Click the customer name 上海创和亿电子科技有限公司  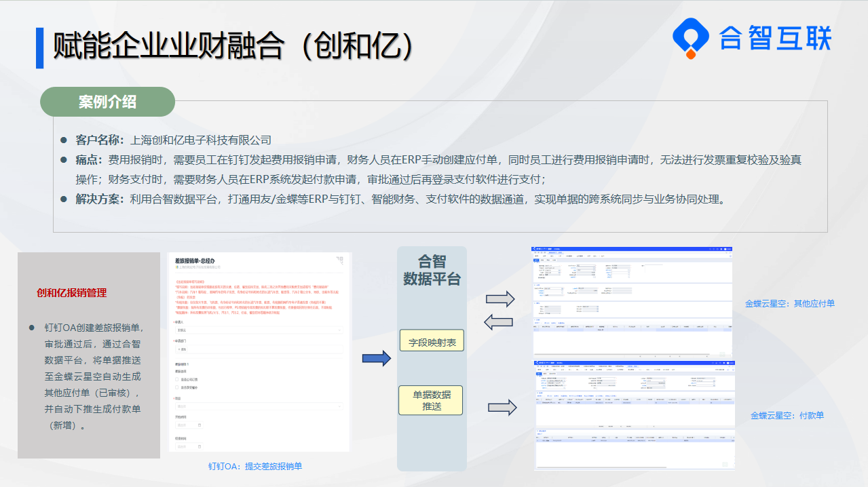pyautogui.click(x=201, y=140)
